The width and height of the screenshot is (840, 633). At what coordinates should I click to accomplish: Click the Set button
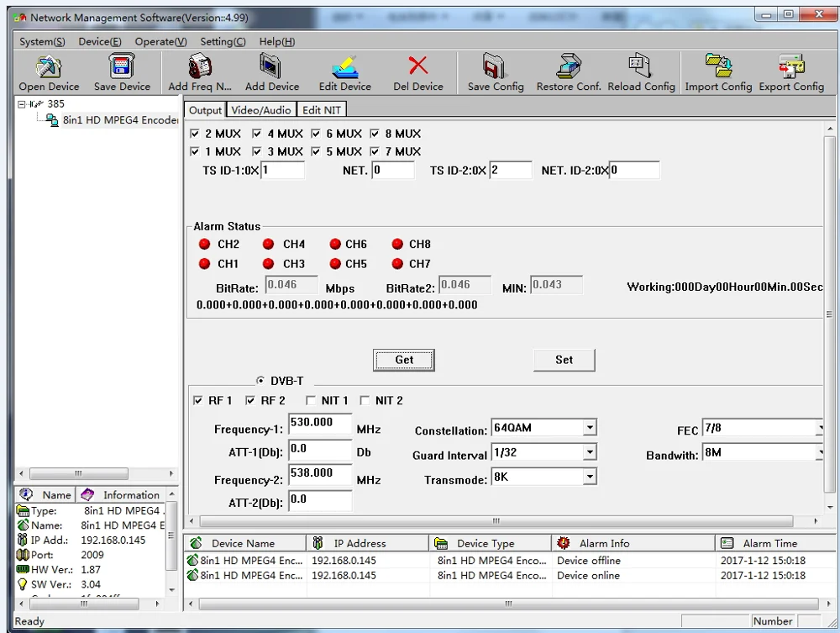coord(564,360)
